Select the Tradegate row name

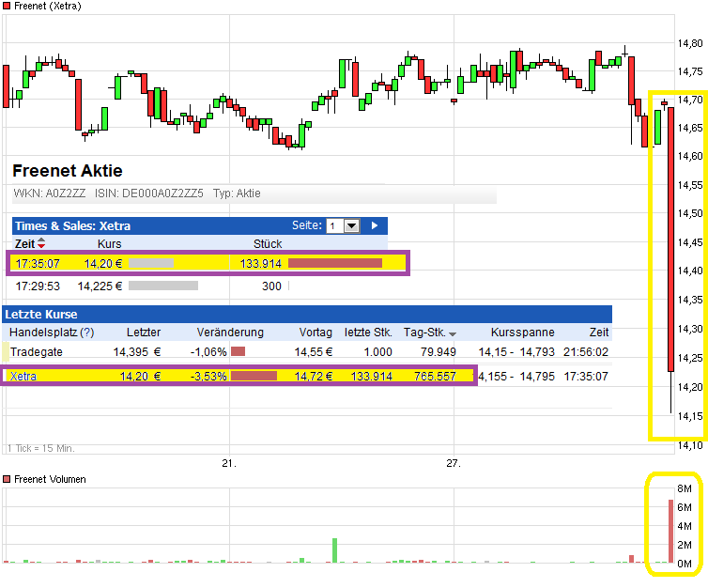pos(36,352)
